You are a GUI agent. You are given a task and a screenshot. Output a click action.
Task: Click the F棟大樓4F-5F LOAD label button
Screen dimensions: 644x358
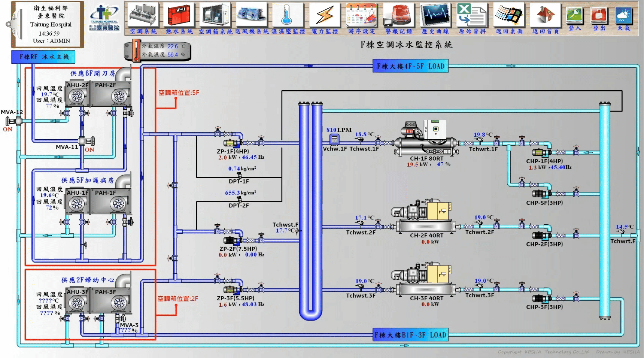coord(410,67)
